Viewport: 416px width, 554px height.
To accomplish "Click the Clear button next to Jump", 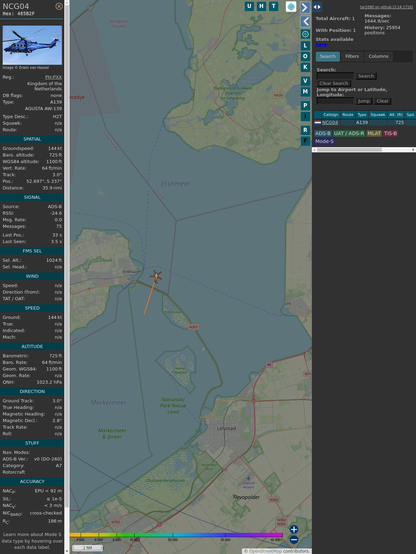I will coord(382,101).
